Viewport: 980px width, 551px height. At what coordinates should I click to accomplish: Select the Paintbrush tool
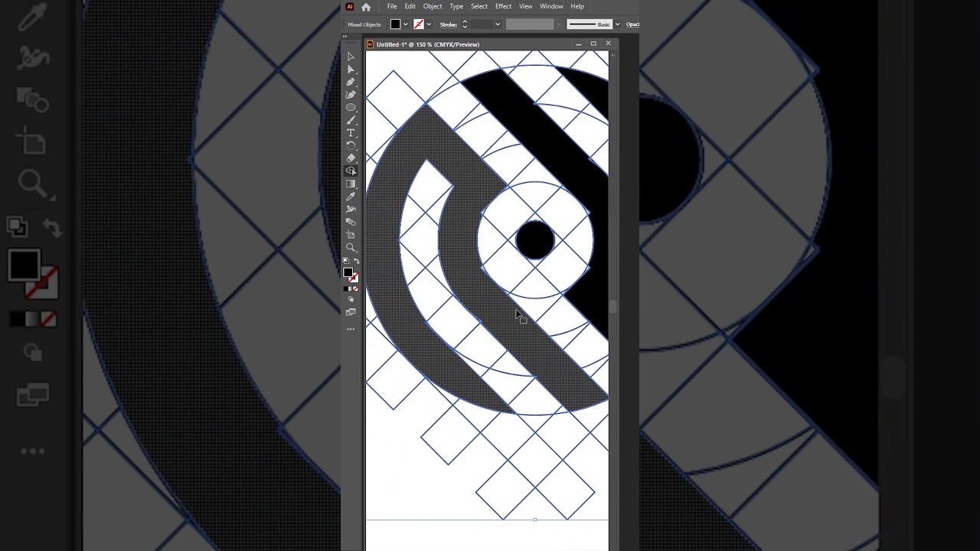tap(351, 120)
